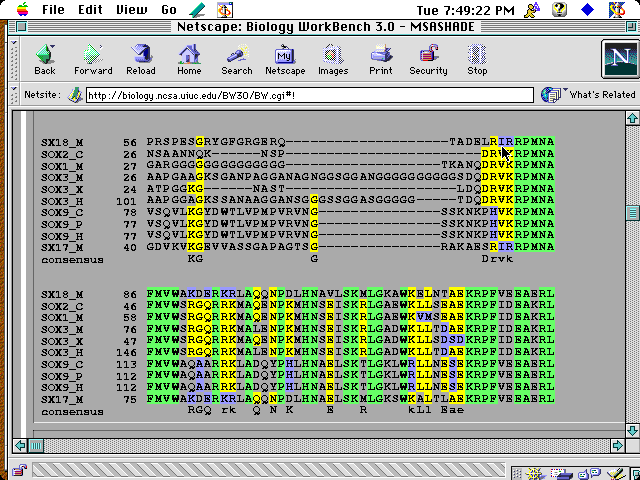
Task: Click the Netscape N logo
Action: coord(616,57)
